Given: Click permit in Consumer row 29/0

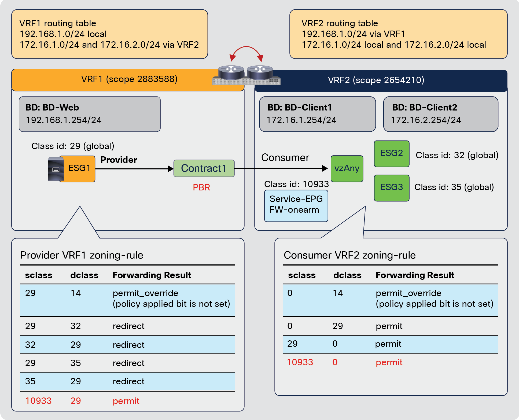Looking at the screenshot, I should 388,344.
